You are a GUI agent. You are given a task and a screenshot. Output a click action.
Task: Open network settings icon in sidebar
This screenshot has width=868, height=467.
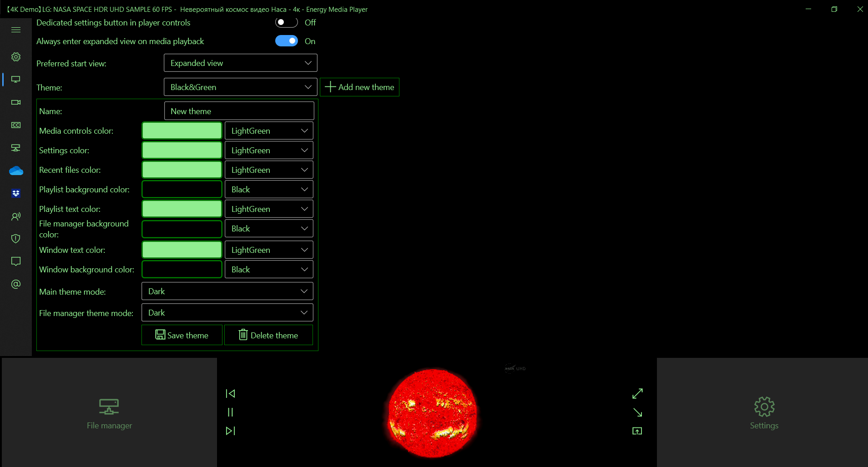pos(16,148)
